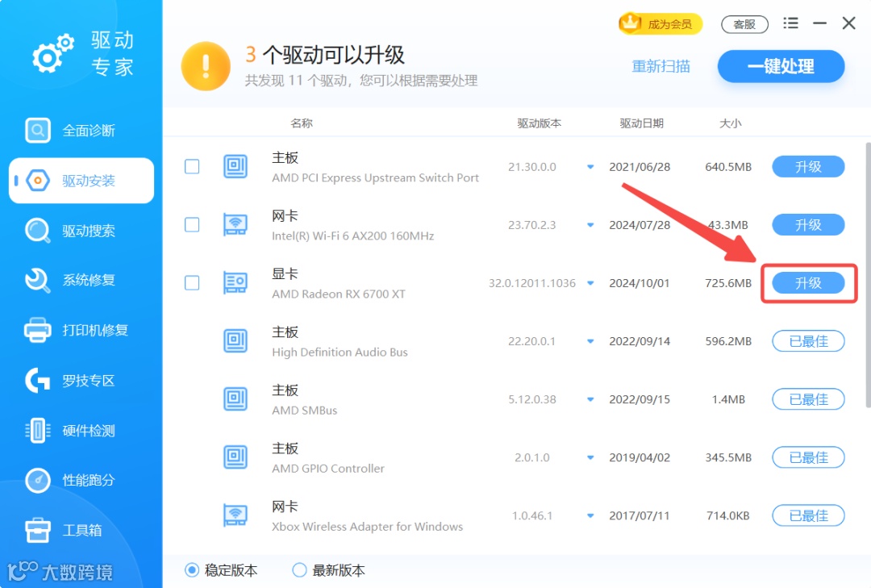Click network card icon for Intel Wi-Fi 6 AX200

pyautogui.click(x=235, y=224)
